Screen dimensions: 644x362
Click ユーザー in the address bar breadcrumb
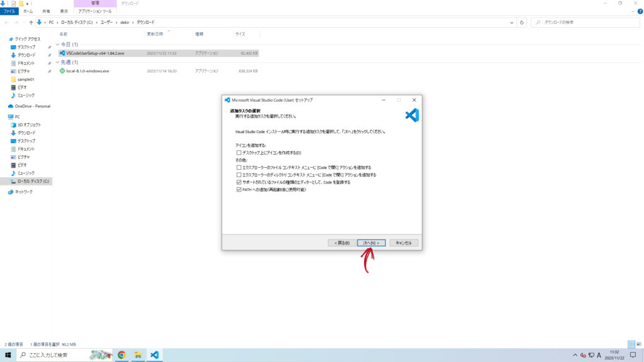[x=106, y=23]
